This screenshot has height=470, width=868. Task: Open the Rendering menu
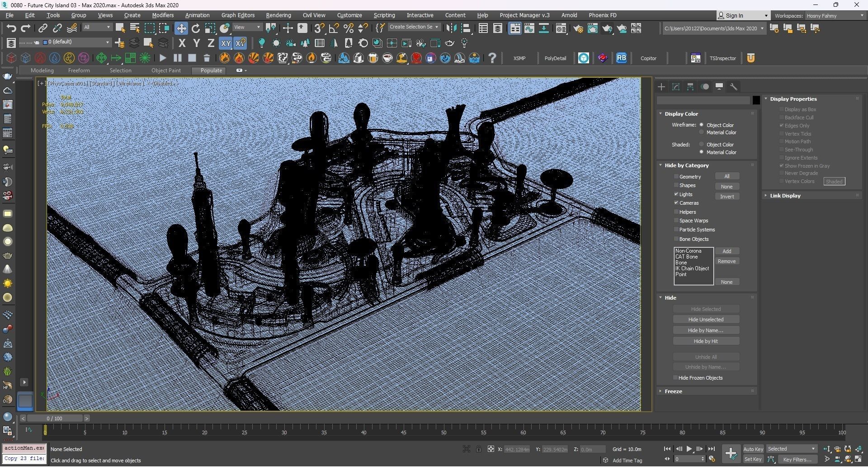point(278,15)
